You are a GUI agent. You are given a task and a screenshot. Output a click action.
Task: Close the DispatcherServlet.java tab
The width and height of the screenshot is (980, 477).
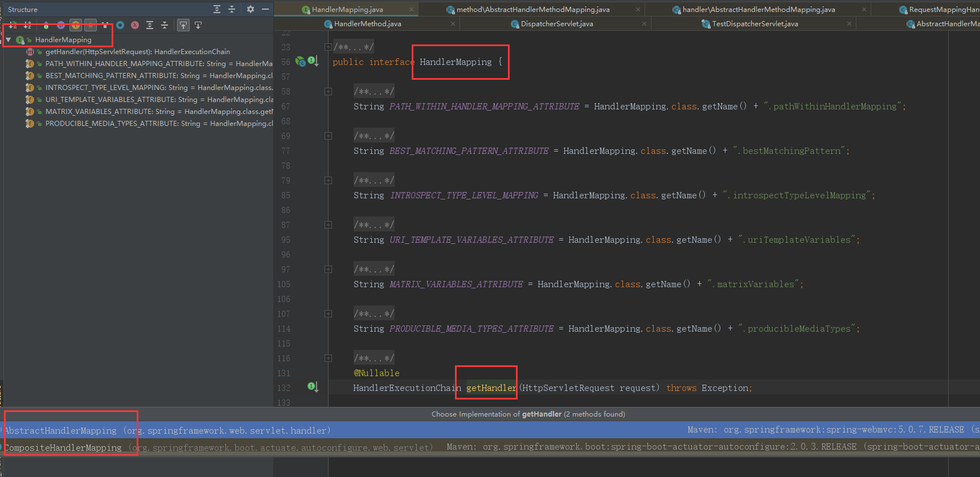(x=645, y=24)
